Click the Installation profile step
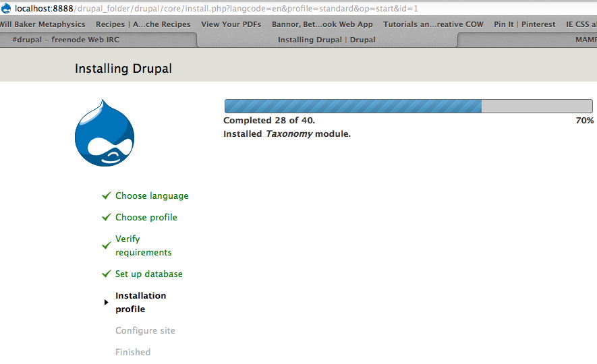This screenshot has width=597, height=364. pos(141,303)
